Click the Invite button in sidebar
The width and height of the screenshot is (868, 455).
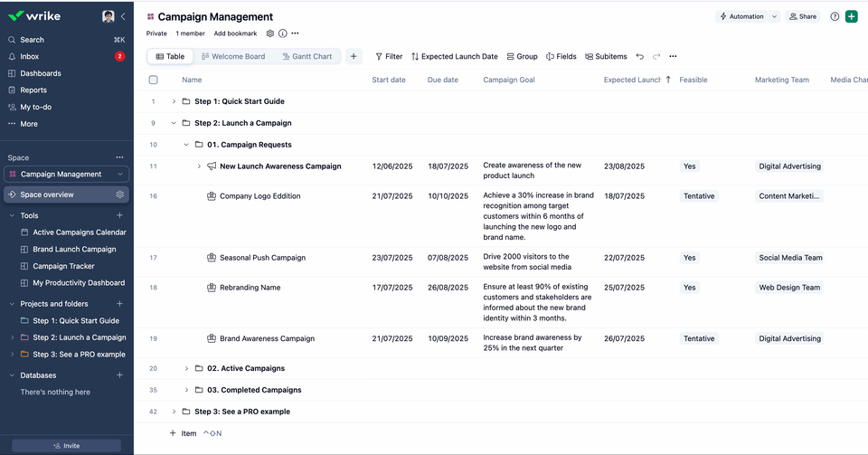point(66,445)
